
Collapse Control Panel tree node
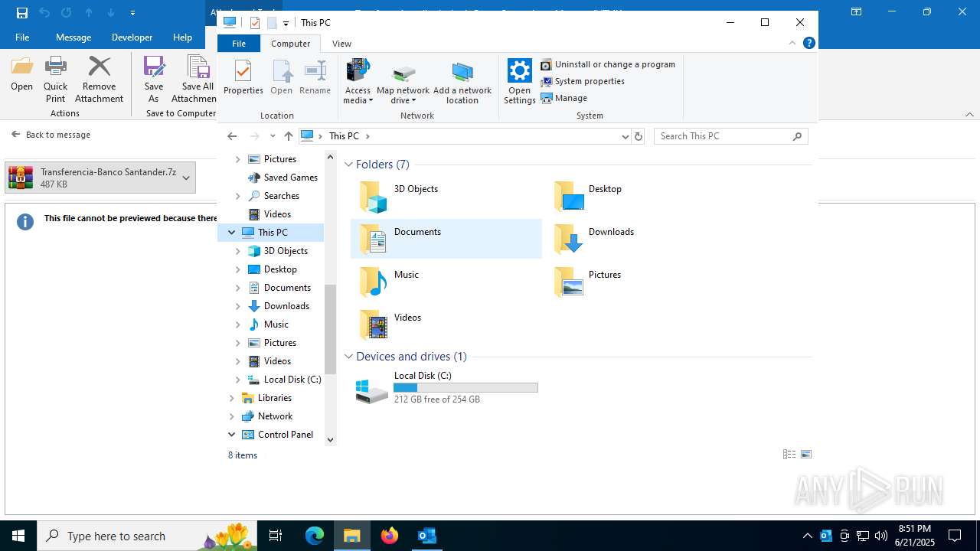tap(231, 435)
